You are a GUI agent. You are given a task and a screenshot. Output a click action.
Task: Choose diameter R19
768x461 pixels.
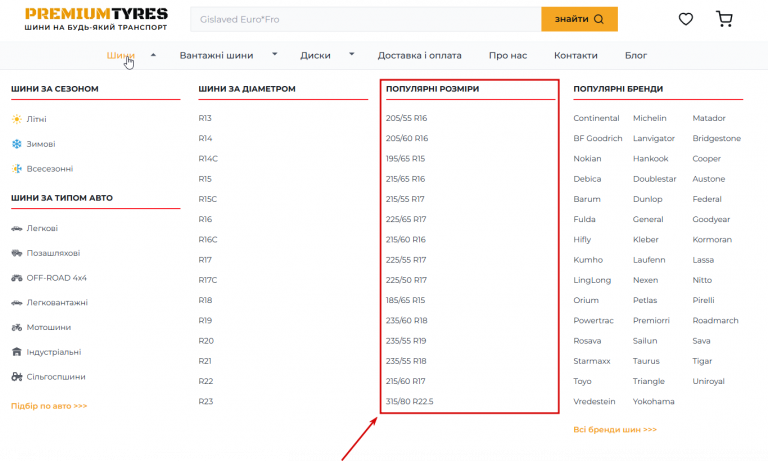point(205,320)
